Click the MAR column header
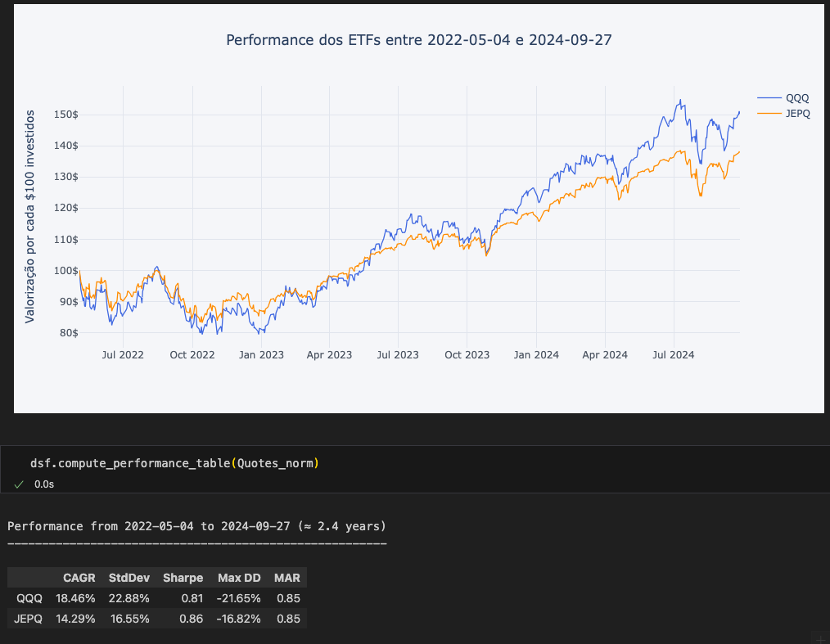830x644 pixels. (x=287, y=578)
